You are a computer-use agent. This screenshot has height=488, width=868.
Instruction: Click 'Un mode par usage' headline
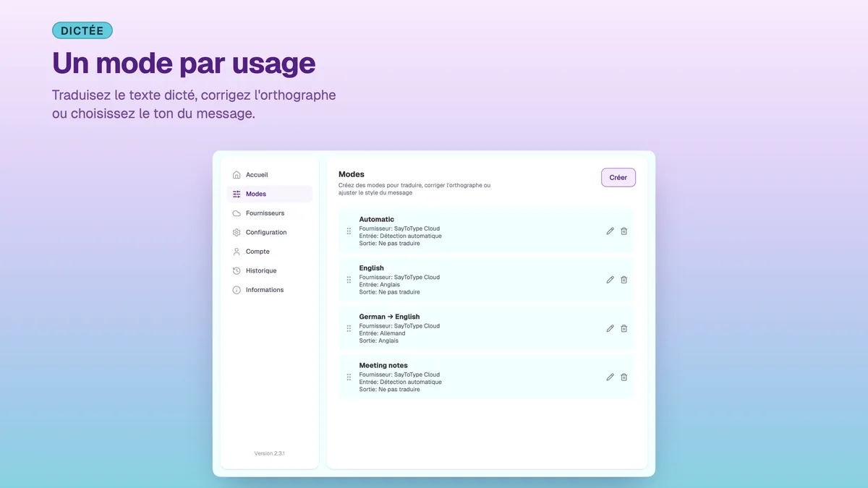(x=184, y=64)
